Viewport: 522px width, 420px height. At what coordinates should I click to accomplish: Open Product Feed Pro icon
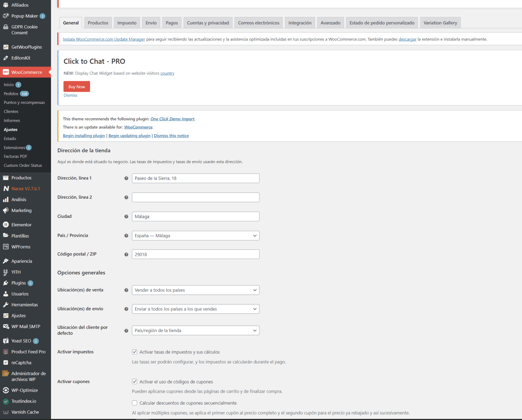tap(6, 352)
